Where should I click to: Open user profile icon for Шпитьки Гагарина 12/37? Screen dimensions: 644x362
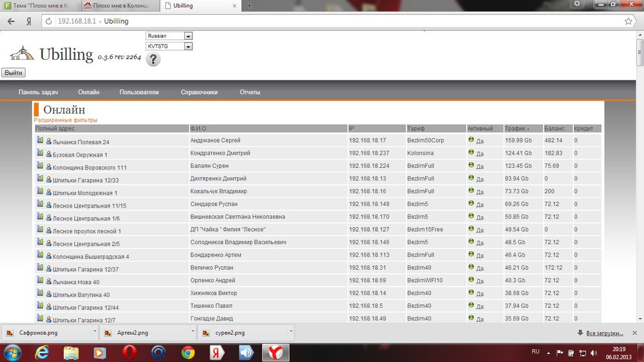coord(48,269)
